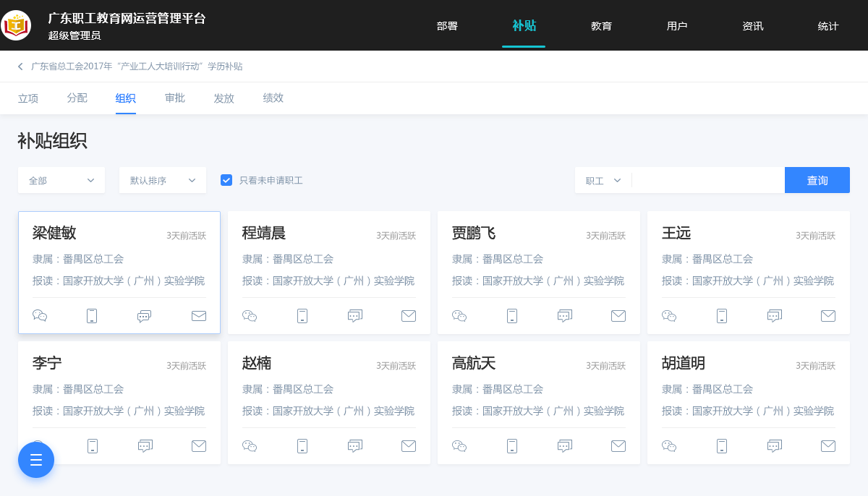Click SMS message icon on 贾鹏飞's card
868x496 pixels.
tap(564, 316)
